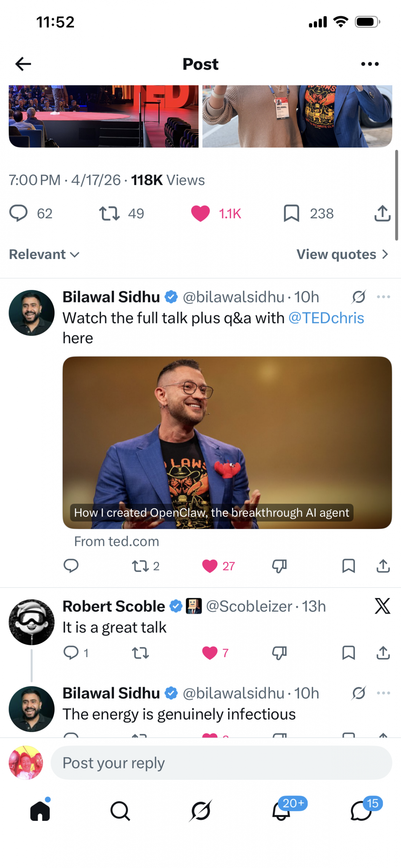Open Notifications tab showing 20+ badge

pos(281,810)
